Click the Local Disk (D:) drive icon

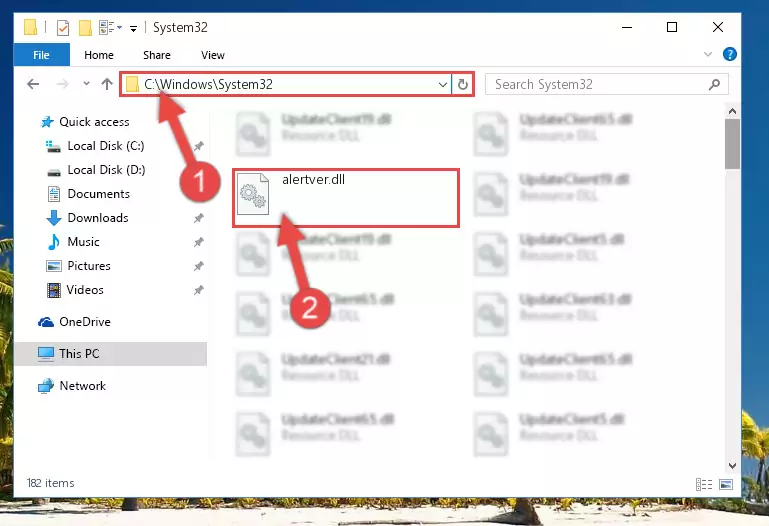[x=53, y=172]
